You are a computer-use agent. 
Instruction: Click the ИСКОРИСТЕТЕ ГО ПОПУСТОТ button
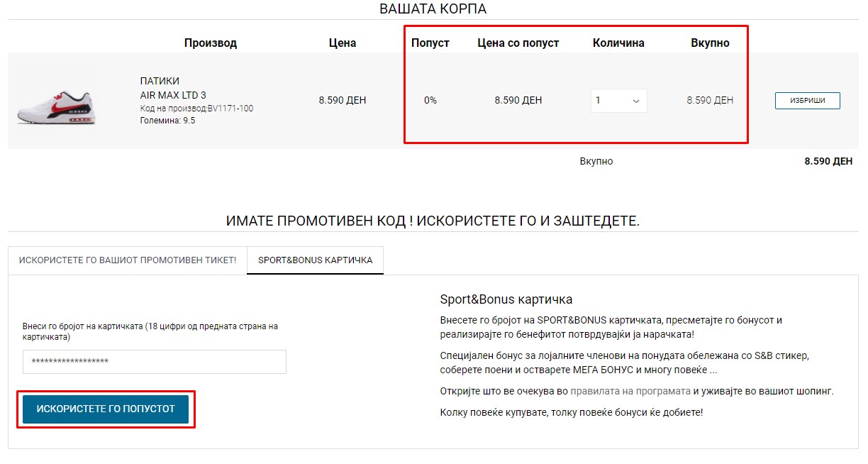(106, 409)
